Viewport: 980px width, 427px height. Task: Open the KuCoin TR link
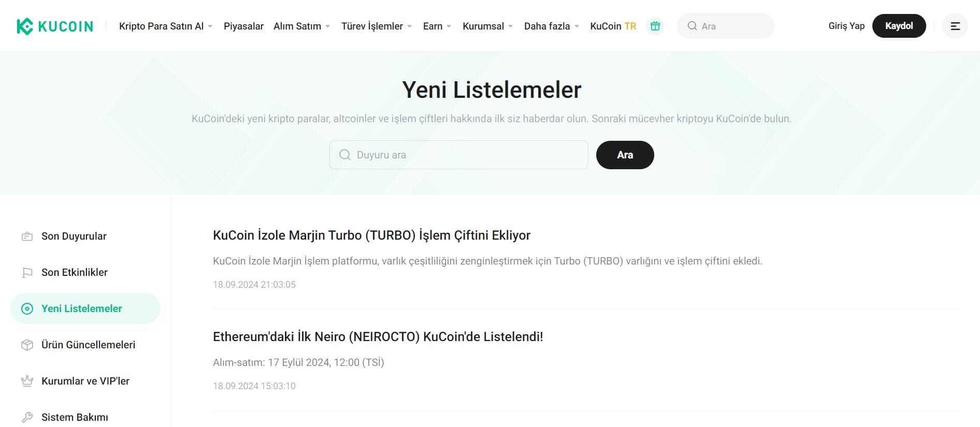point(613,26)
